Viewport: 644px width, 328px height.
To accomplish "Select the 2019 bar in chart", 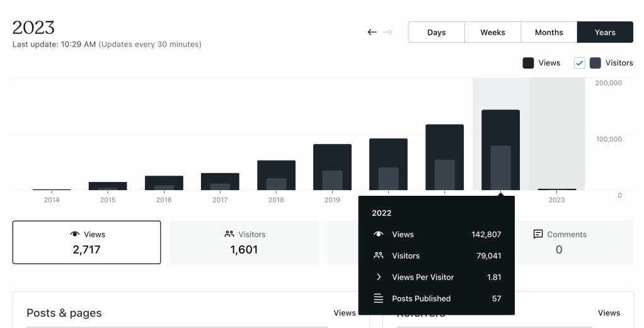I will point(332,167).
